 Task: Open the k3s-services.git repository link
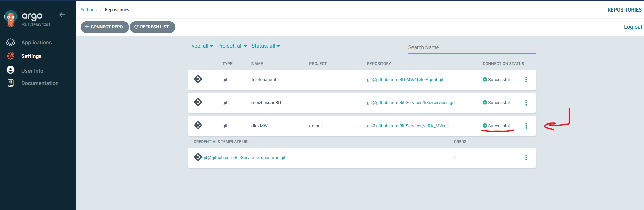pos(411,102)
